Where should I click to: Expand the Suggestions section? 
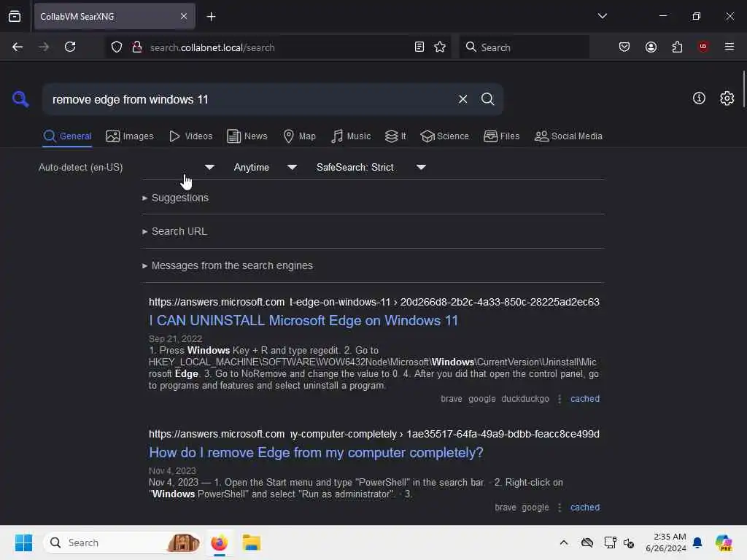coord(175,198)
